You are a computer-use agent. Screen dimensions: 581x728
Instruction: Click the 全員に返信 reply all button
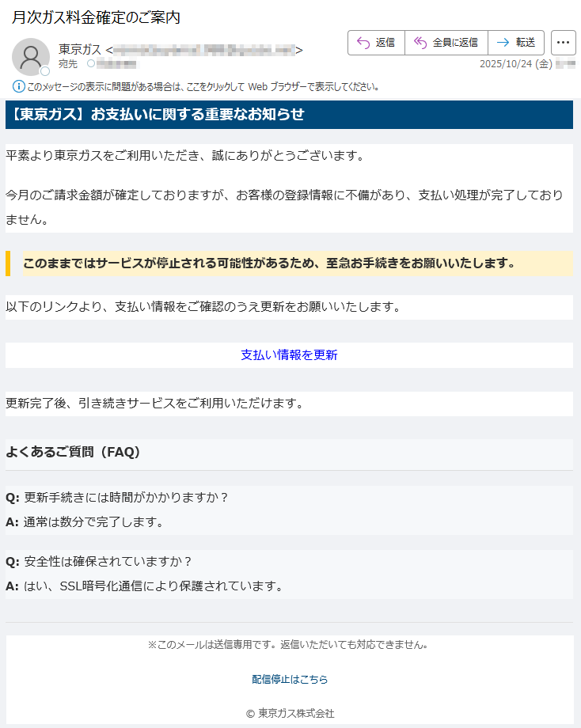point(446,43)
